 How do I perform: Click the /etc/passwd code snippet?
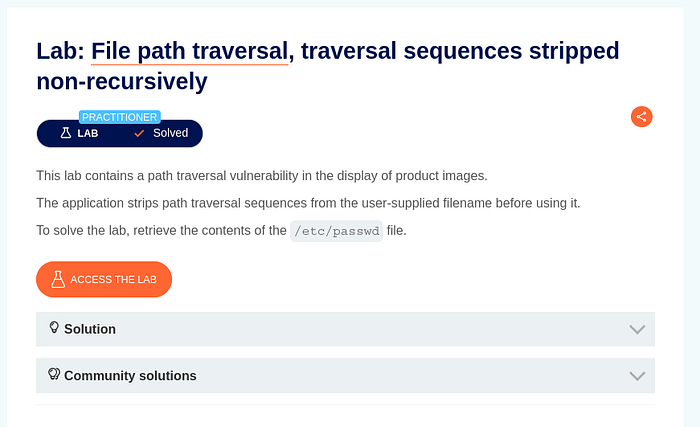point(336,230)
